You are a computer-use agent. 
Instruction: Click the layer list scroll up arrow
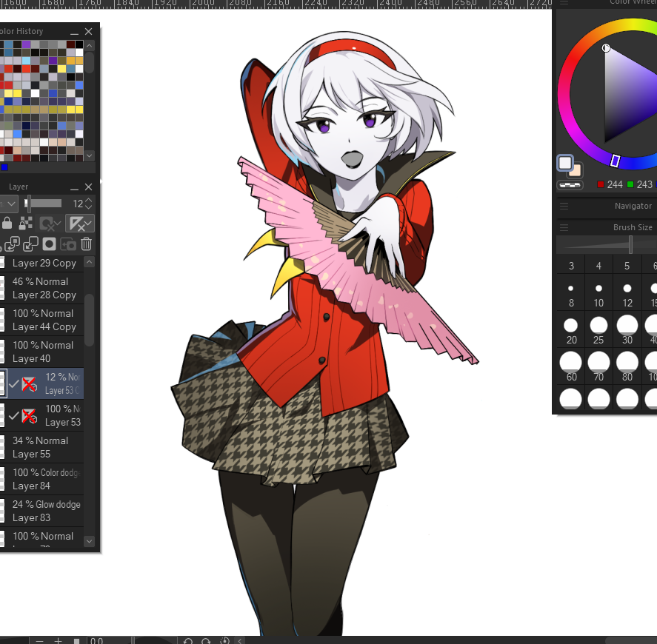click(x=89, y=262)
